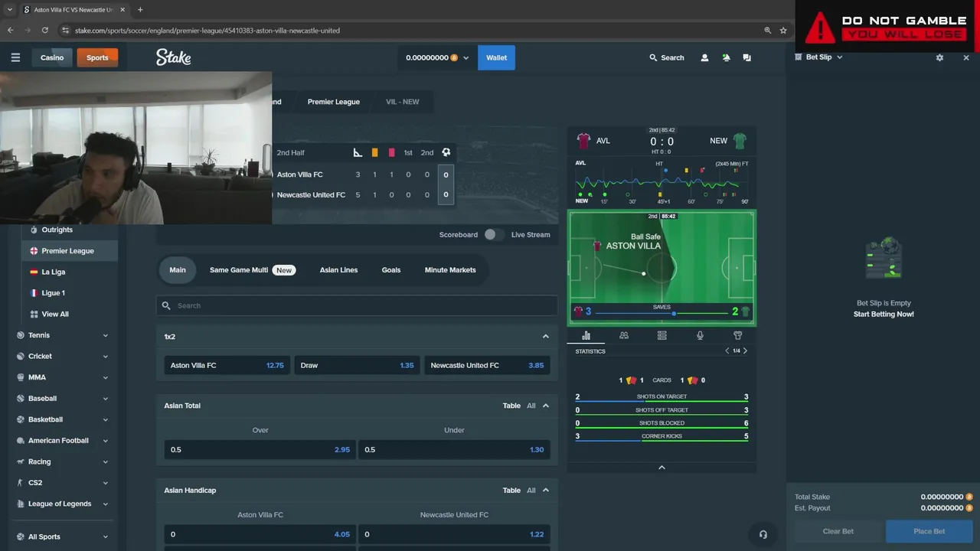Switch to Sports mode
The width and height of the screenshot is (980, 551).
97,57
